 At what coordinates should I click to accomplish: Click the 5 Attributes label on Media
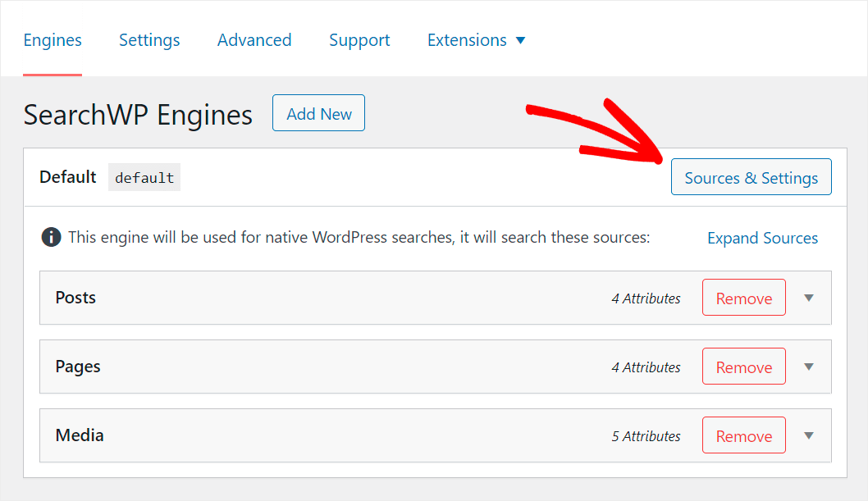[x=646, y=435]
